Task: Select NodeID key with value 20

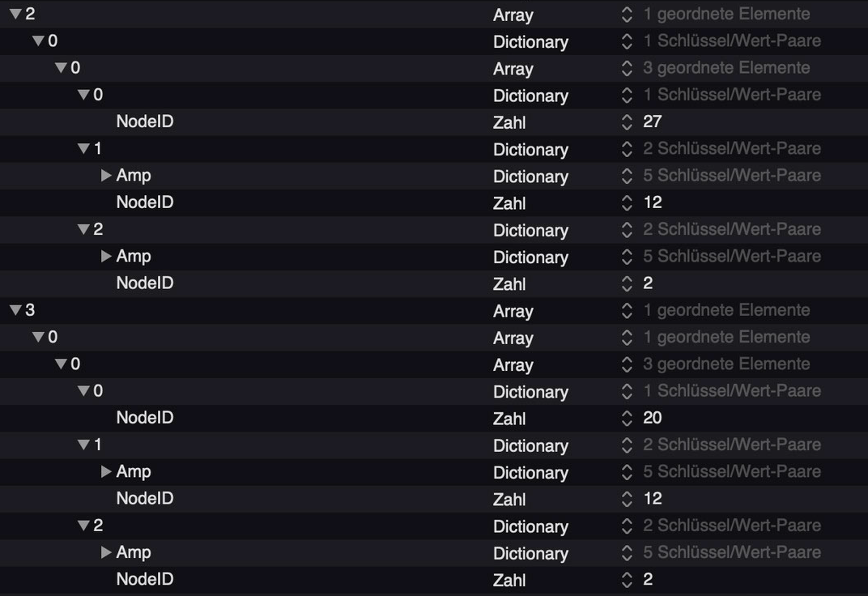Action: click(x=145, y=418)
